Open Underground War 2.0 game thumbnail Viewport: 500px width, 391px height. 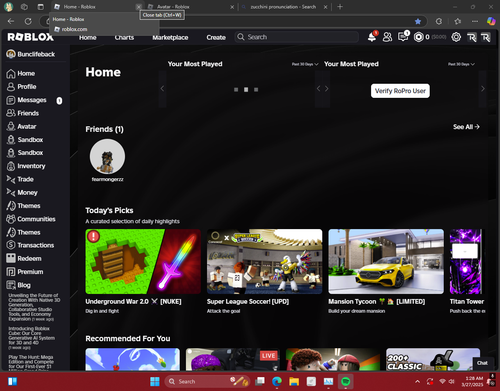coord(143,261)
